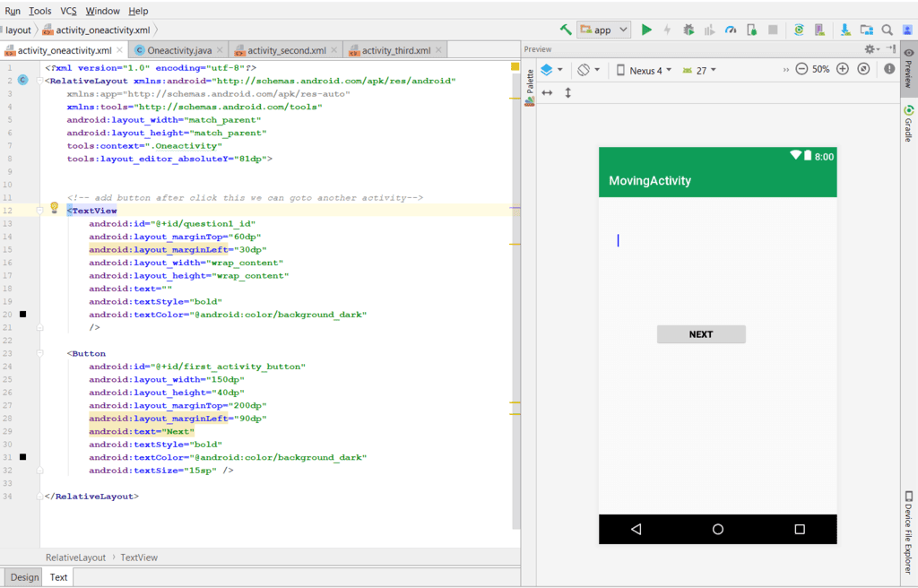918x588 pixels.
Task: Click the Search Everywhere magnifier icon
Action: tap(887, 30)
